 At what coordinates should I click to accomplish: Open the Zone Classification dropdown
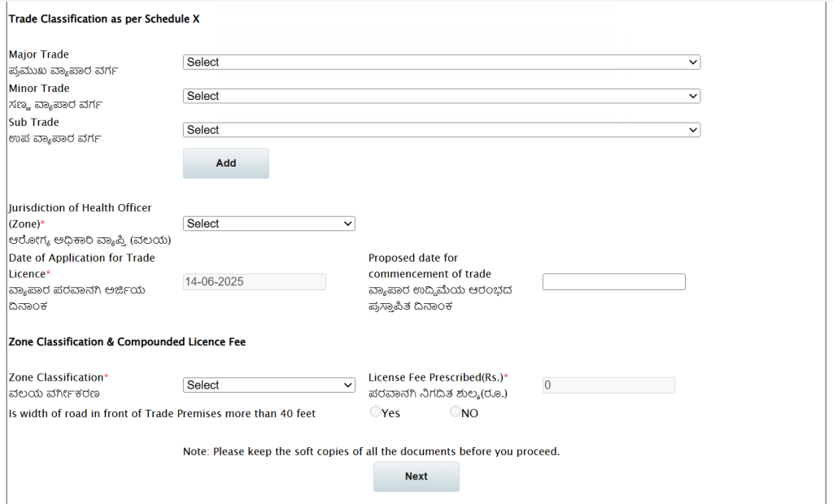[268, 385]
